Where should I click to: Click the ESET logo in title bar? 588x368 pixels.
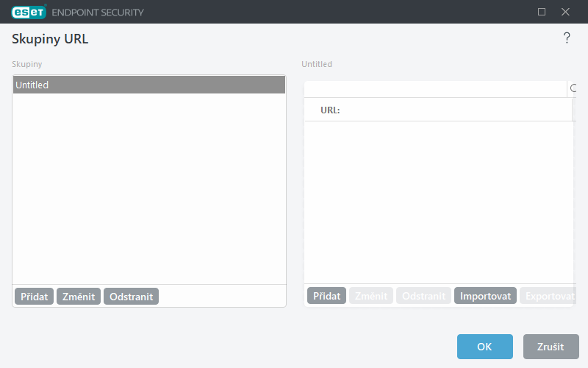coord(29,12)
